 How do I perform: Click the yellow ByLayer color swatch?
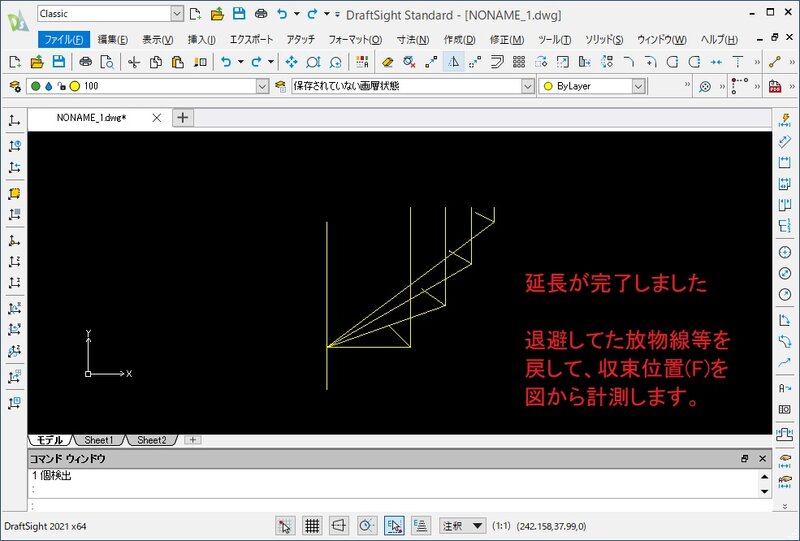(548, 86)
